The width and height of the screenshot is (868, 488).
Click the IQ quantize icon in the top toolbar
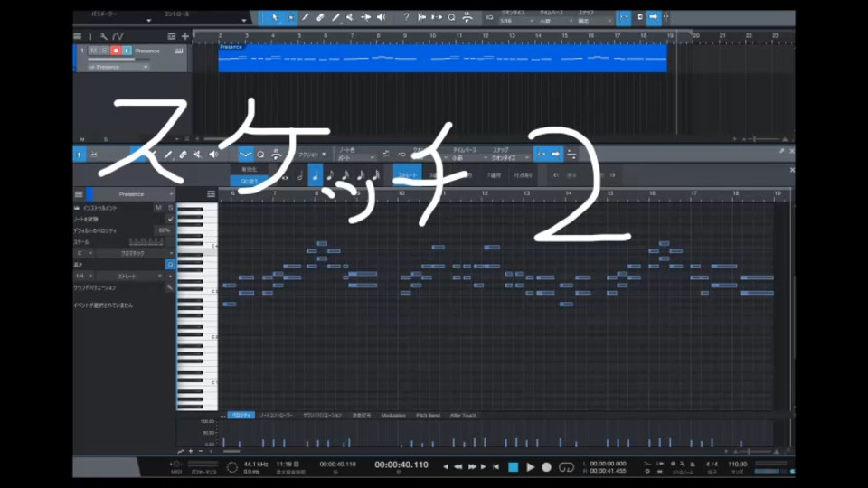(489, 18)
